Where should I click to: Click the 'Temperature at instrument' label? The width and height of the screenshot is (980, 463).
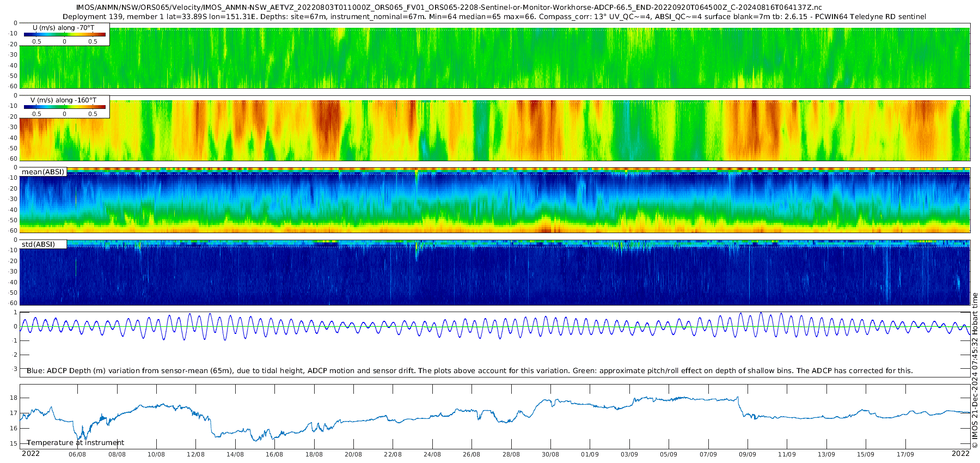[75, 443]
